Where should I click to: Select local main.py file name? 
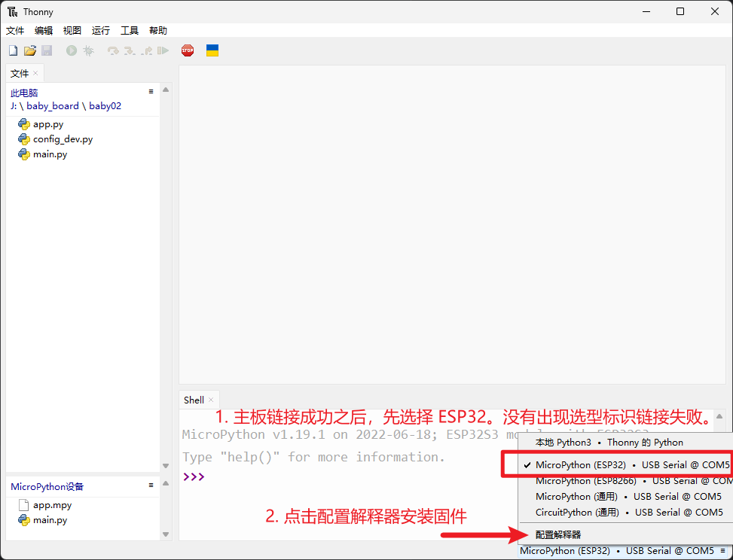pos(50,154)
